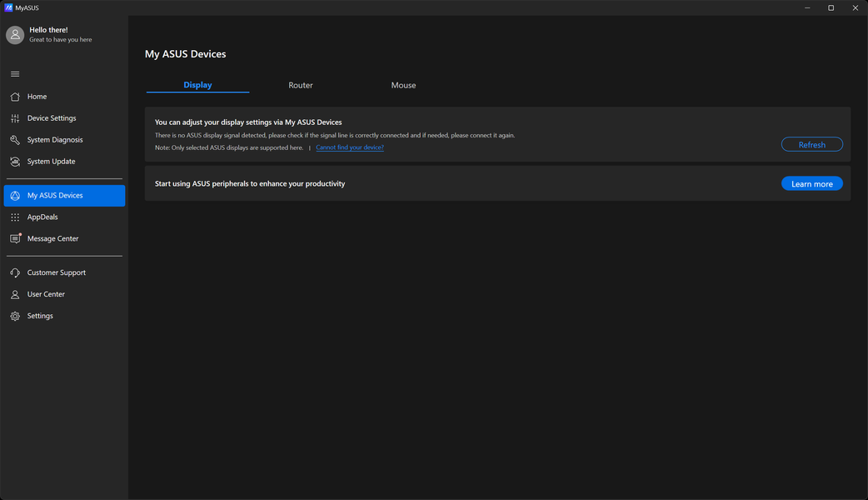Switch to the Mouse tab
The height and width of the screenshot is (500, 868).
click(403, 85)
